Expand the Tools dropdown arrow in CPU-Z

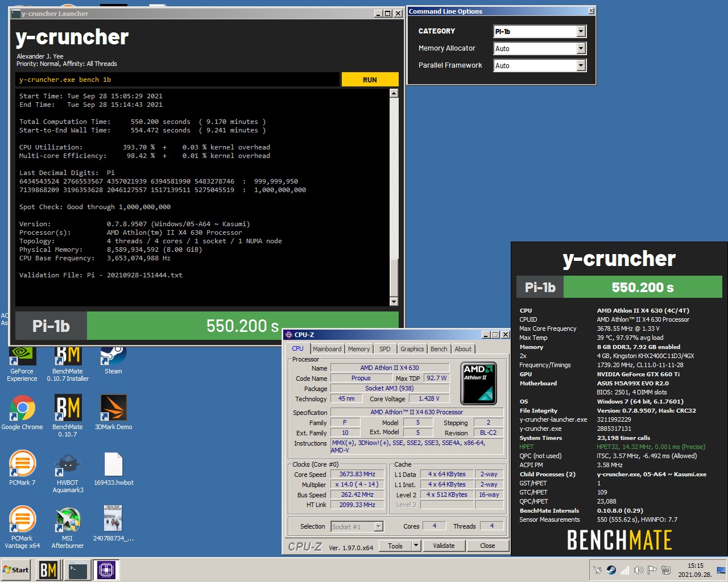[416, 546]
